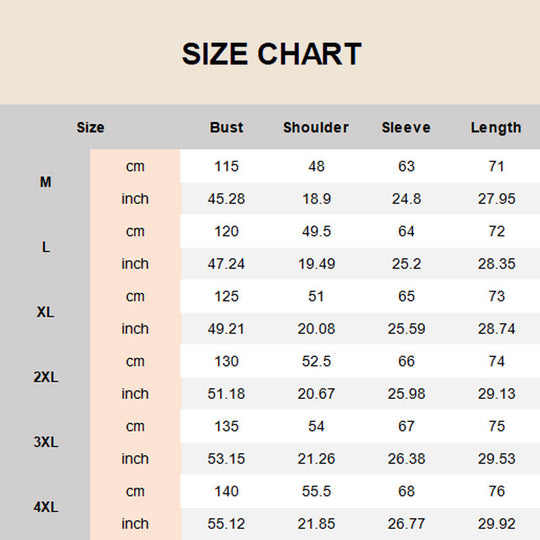The width and height of the screenshot is (540, 540).
Task: Click the M size row label
Action: (x=45, y=182)
